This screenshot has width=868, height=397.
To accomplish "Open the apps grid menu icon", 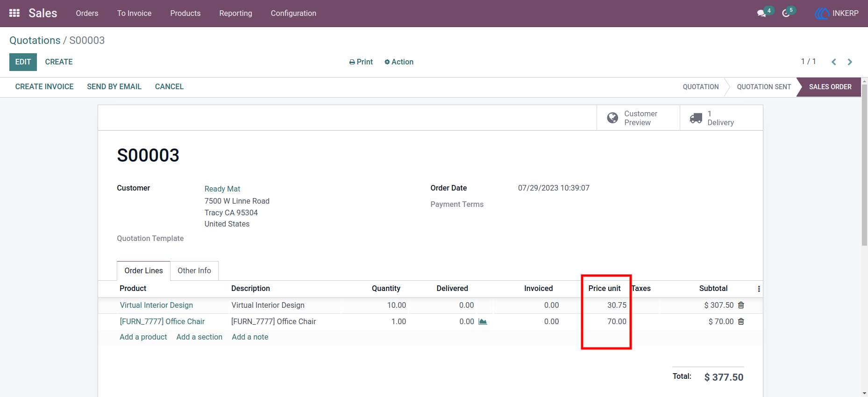I will [14, 13].
